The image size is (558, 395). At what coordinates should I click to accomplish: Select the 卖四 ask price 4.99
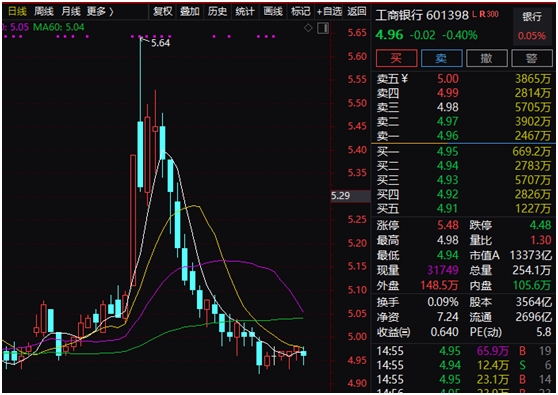[x=448, y=93]
